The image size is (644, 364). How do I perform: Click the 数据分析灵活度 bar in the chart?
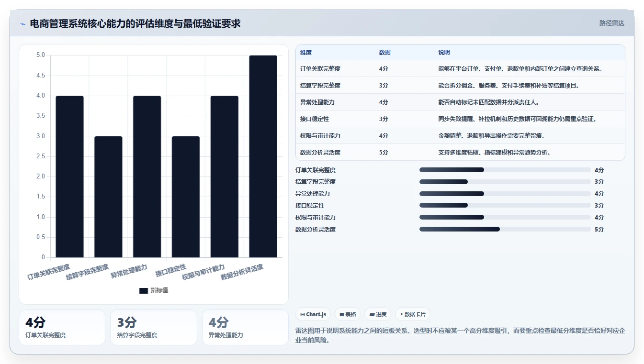pos(263,156)
